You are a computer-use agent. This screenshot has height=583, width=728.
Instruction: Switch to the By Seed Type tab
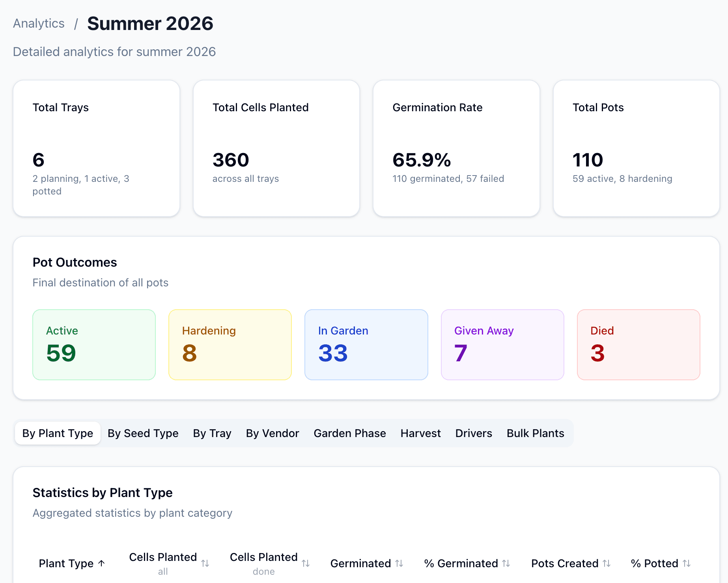tap(143, 433)
